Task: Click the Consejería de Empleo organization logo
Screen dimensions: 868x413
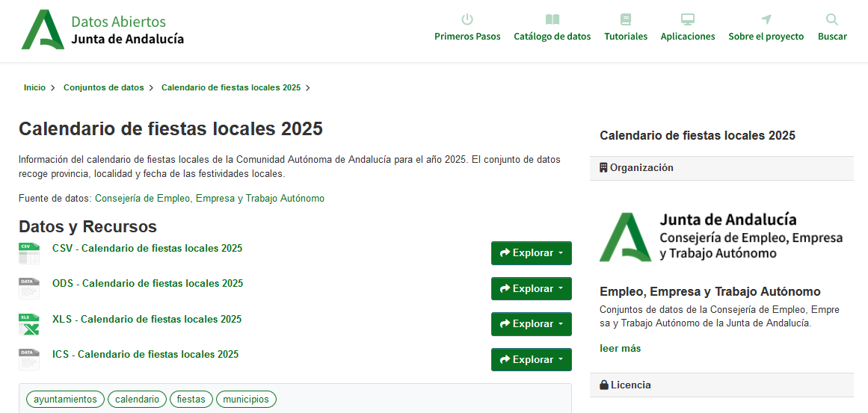Action: tap(721, 237)
